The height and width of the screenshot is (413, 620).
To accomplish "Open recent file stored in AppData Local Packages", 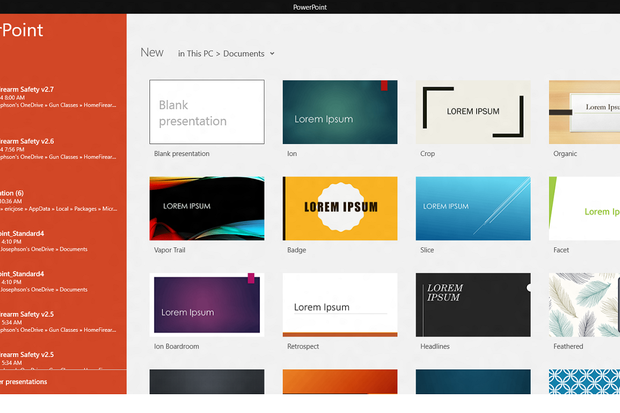I will point(59,201).
